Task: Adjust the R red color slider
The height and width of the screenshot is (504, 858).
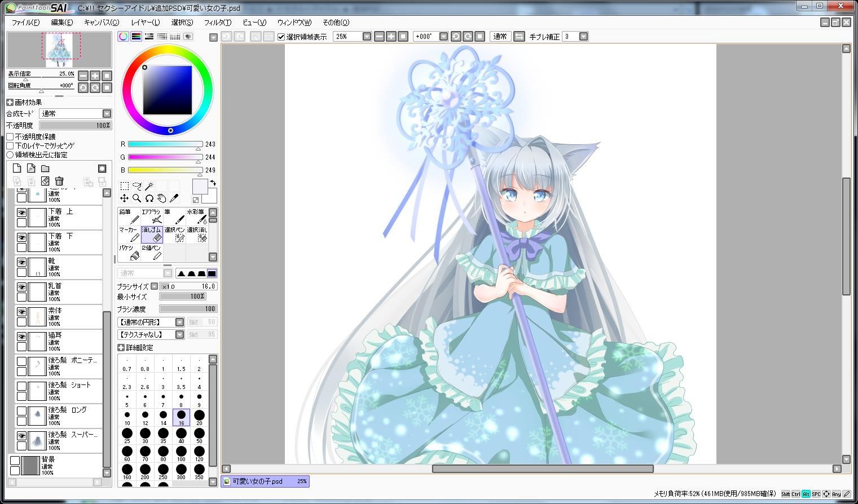Action: tap(165, 144)
